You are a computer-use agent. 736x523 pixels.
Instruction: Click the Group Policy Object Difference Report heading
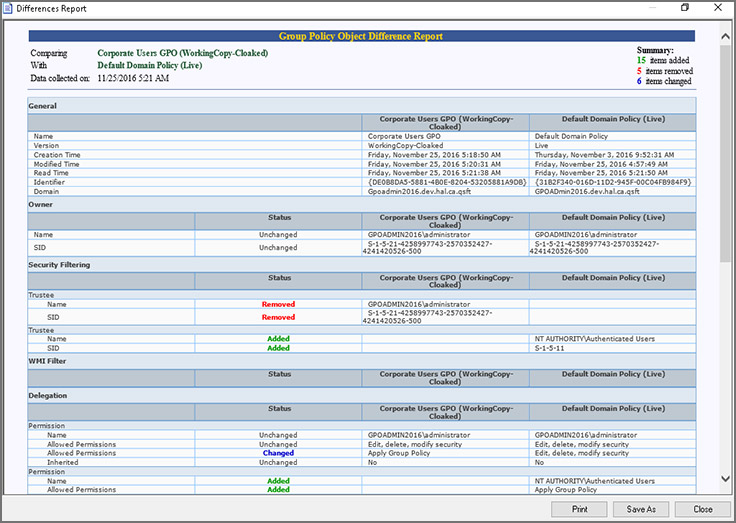(x=360, y=36)
